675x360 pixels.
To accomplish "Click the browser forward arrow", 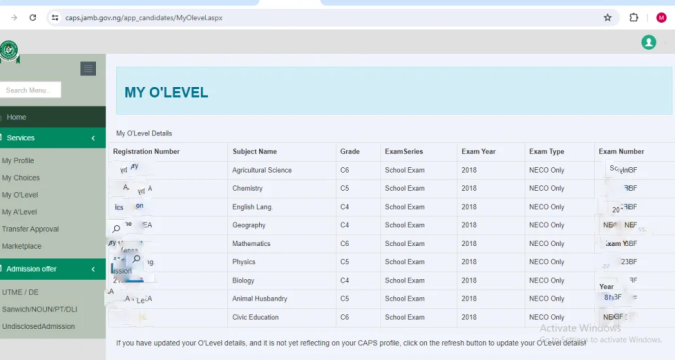I will tap(14, 18).
